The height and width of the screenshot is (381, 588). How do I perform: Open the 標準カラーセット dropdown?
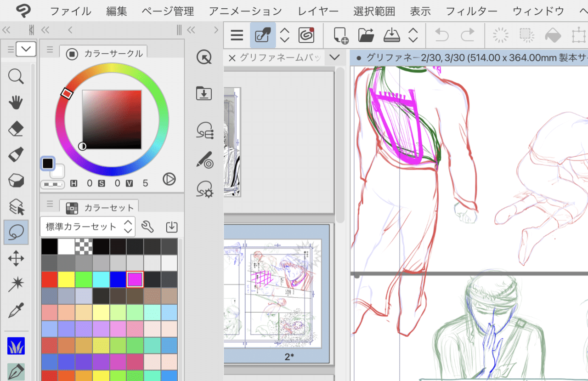click(x=88, y=227)
